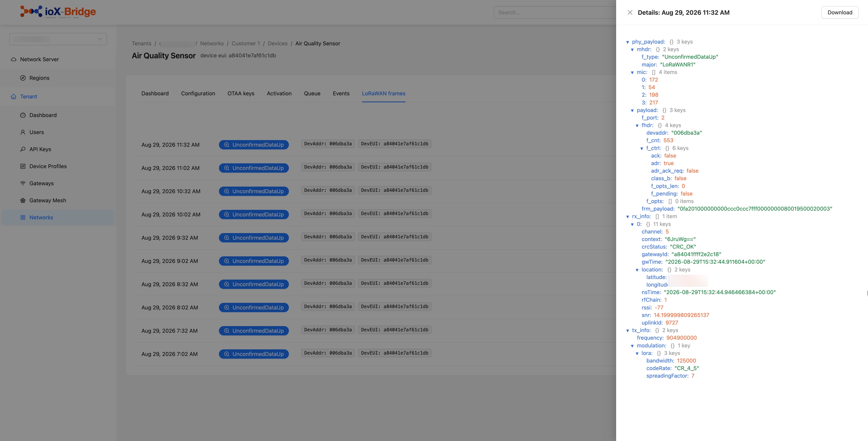868x441 pixels.
Task: Download the frame details JSON
Action: tap(840, 12)
